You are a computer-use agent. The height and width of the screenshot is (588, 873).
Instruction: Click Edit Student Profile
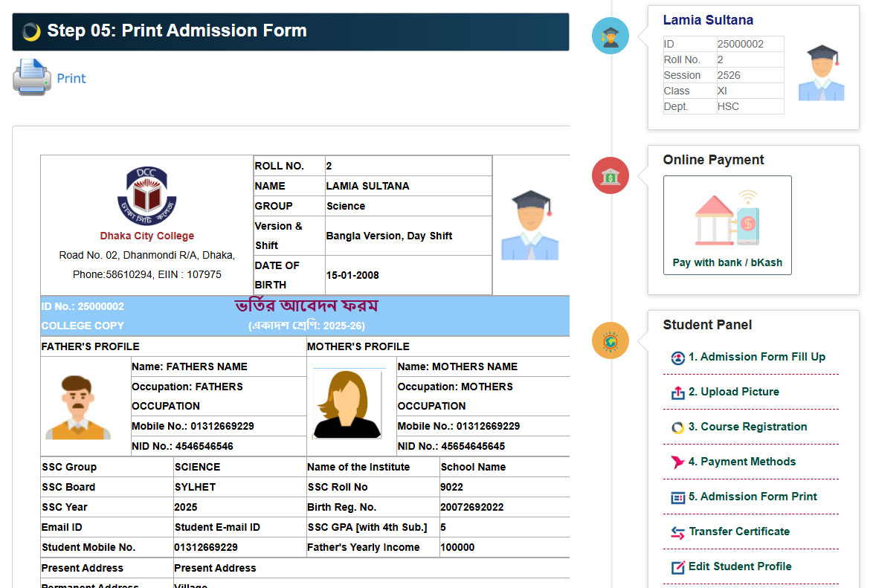[x=739, y=566]
